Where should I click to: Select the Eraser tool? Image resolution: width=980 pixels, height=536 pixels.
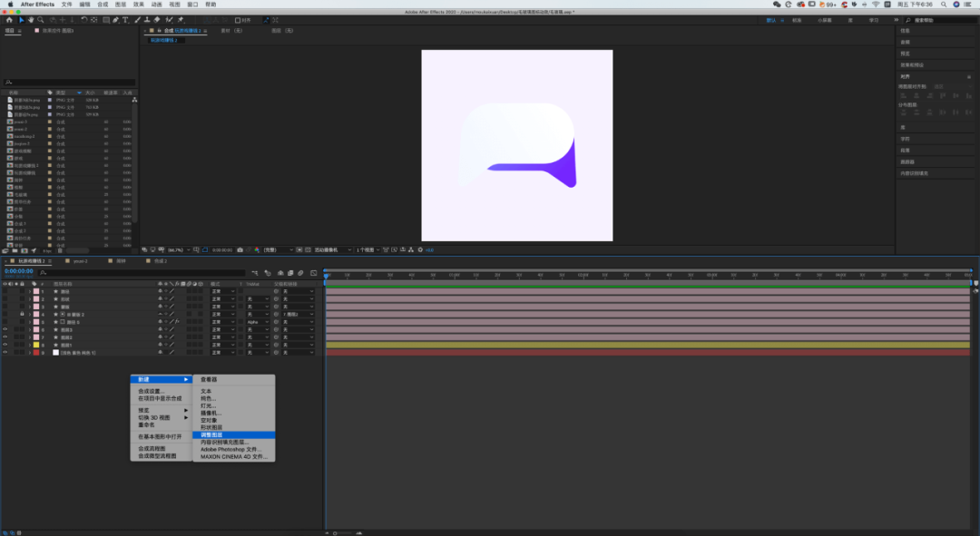[157, 20]
